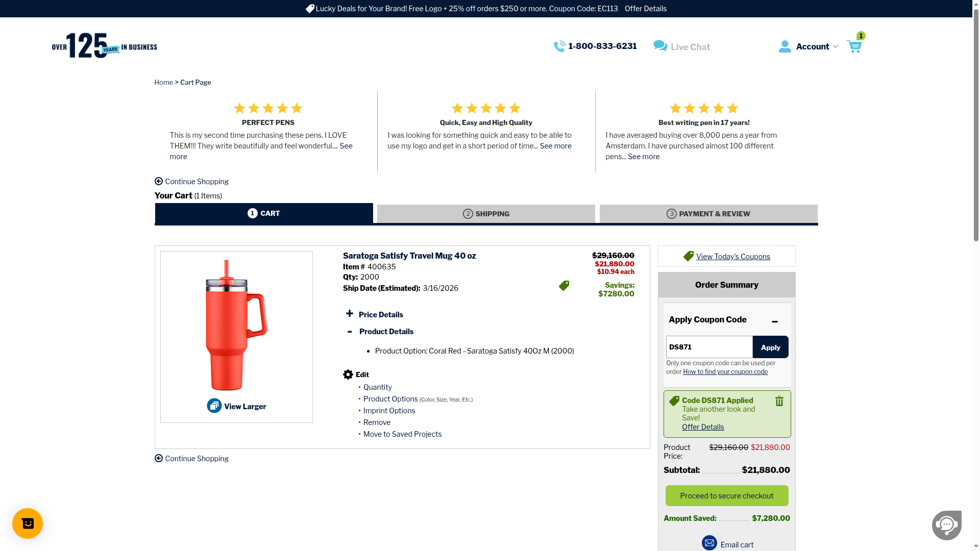Open the Account dropdown menu
This screenshot has width=980, height=551.
click(812, 47)
